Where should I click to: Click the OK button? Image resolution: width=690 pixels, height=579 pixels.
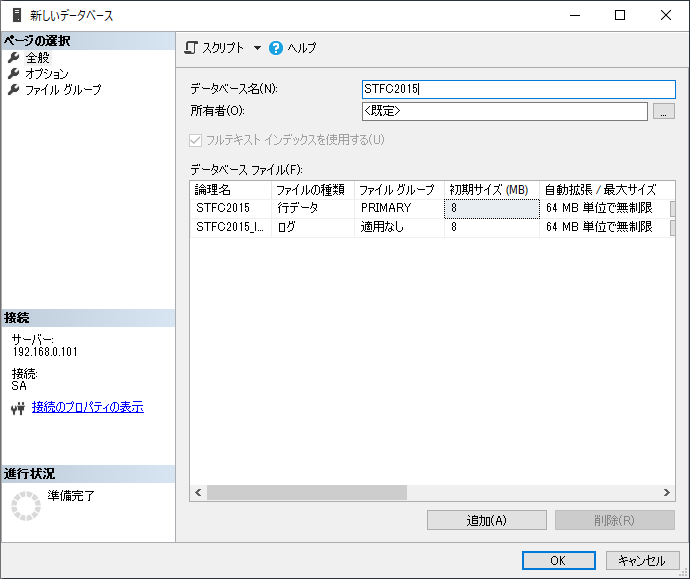point(559,561)
